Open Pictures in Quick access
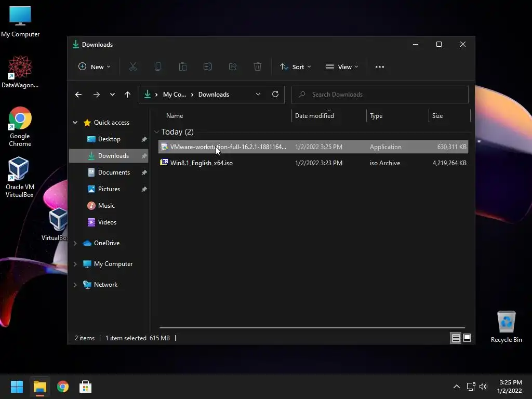 pyautogui.click(x=109, y=189)
